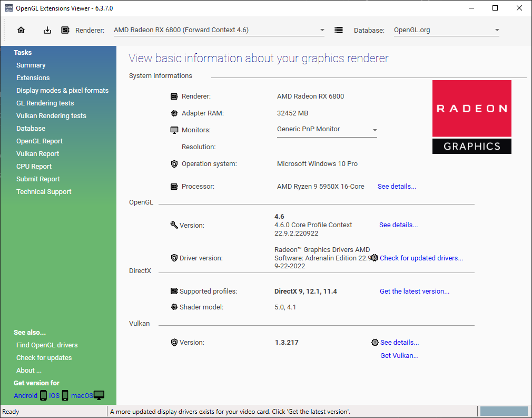This screenshot has height=418, width=532.
Task: Go to CPU Report
Action: (x=34, y=167)
